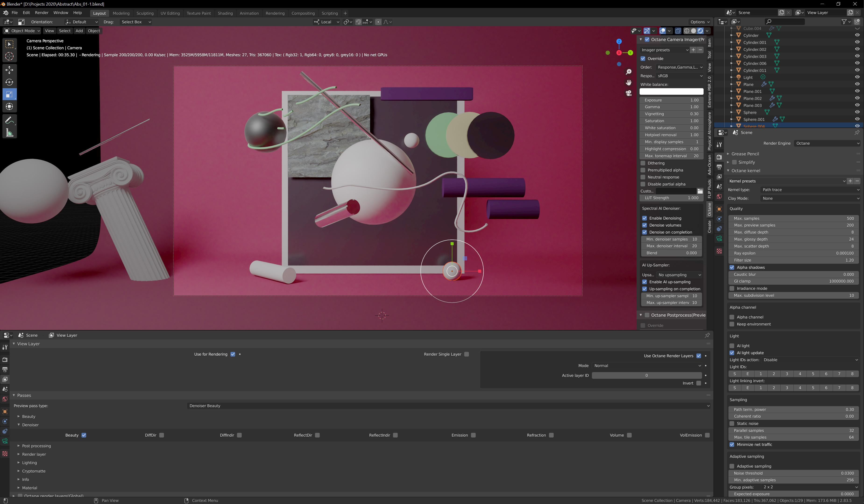Click the Cursor tool icon
This screenshot has width=864, height=504.
9,56
